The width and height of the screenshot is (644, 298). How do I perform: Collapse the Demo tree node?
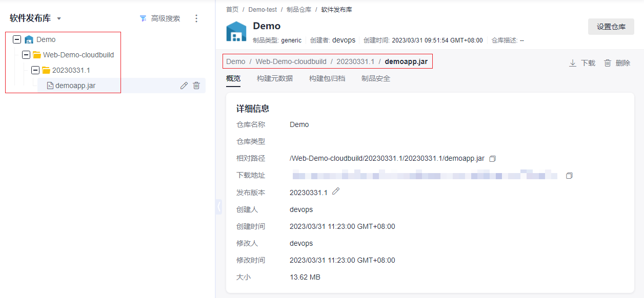point(17,39)
